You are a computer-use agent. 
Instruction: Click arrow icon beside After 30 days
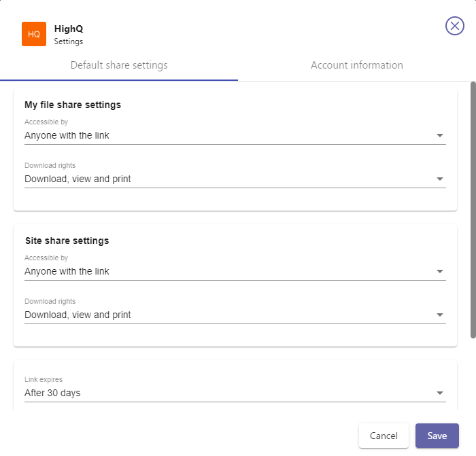pyautogui.click(x=440, y=393)
